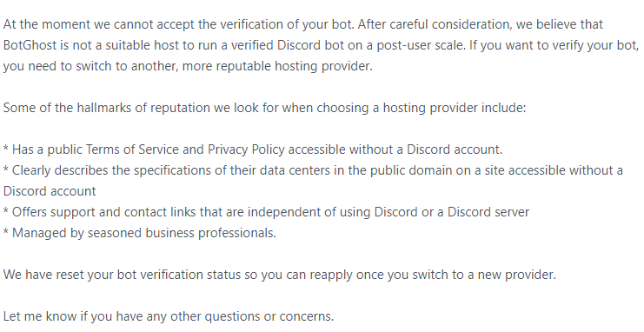This screenshot has width=644, height=332.
Task: Click the word BotGhost in paragraph
Action: [x=30, y=45]
